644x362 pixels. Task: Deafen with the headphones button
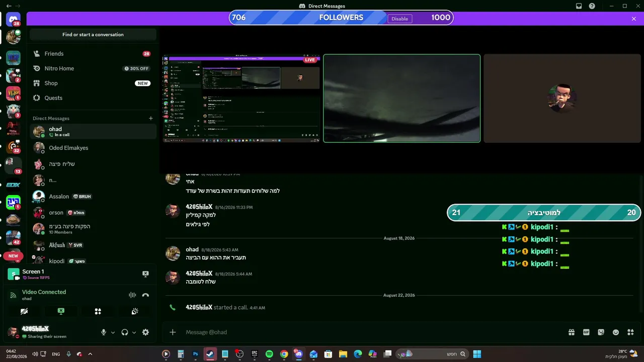pos(125,332)
